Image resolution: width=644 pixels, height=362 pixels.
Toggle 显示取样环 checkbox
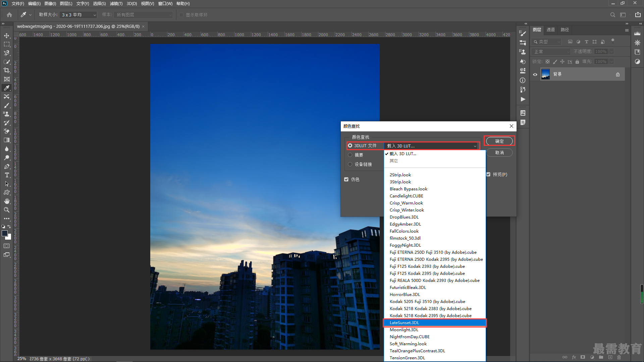pyautogui.click(x=181, y=15)
